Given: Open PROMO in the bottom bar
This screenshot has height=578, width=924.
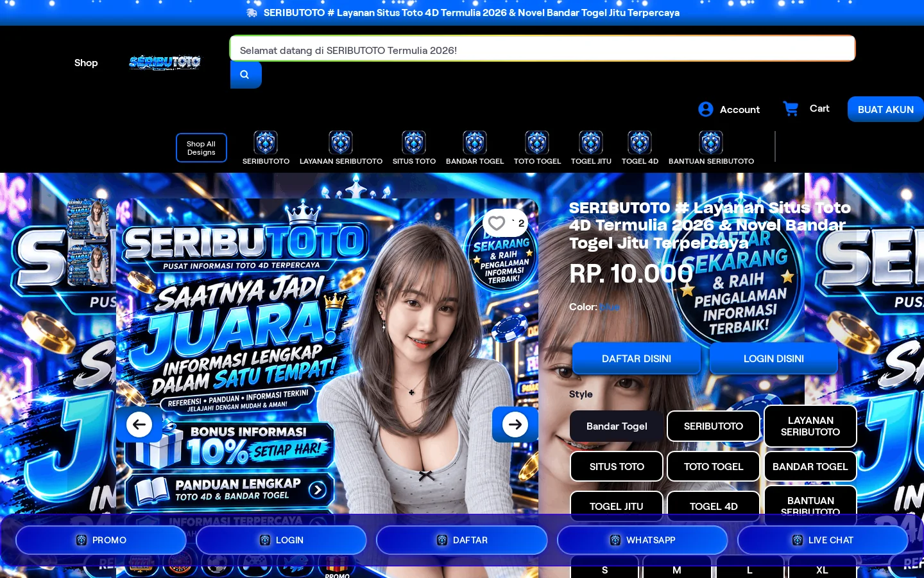Looking at the screenshot, I should pos(101,540).
